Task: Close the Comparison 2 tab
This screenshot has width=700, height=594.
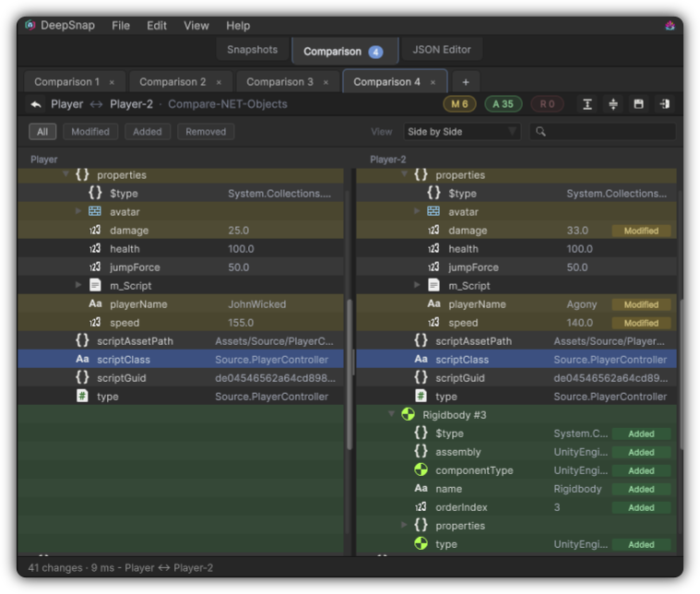Action: click(x=219, y=83)
